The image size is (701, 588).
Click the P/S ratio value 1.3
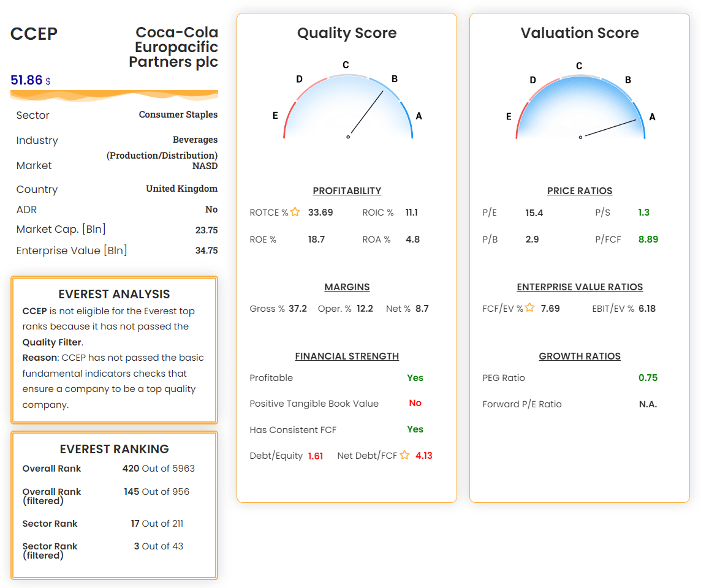tap(643, 213)
